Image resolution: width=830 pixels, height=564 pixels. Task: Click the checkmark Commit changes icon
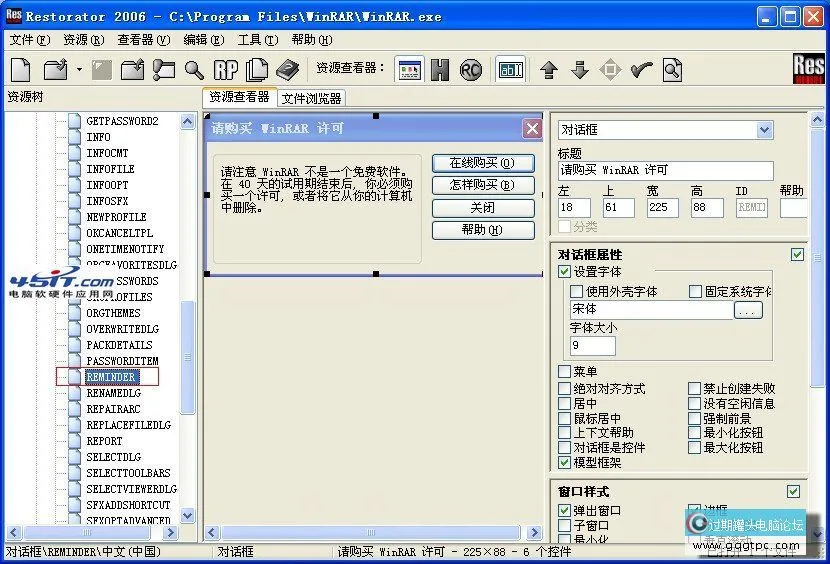point(642,69)
